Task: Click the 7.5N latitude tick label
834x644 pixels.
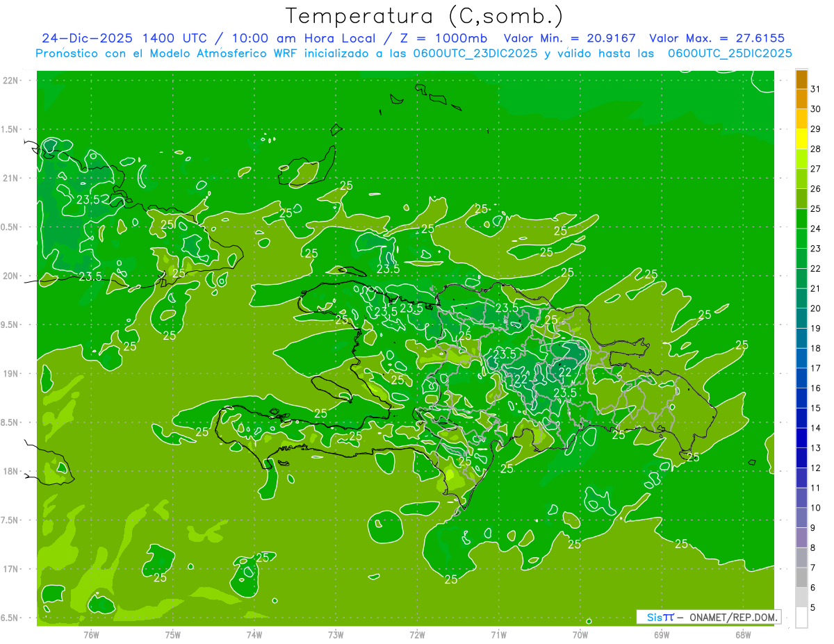Action: (10, 520)
